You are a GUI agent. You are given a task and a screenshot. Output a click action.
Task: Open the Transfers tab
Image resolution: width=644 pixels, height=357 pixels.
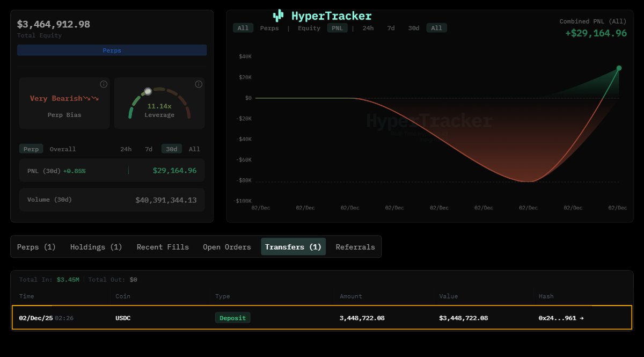293,246
